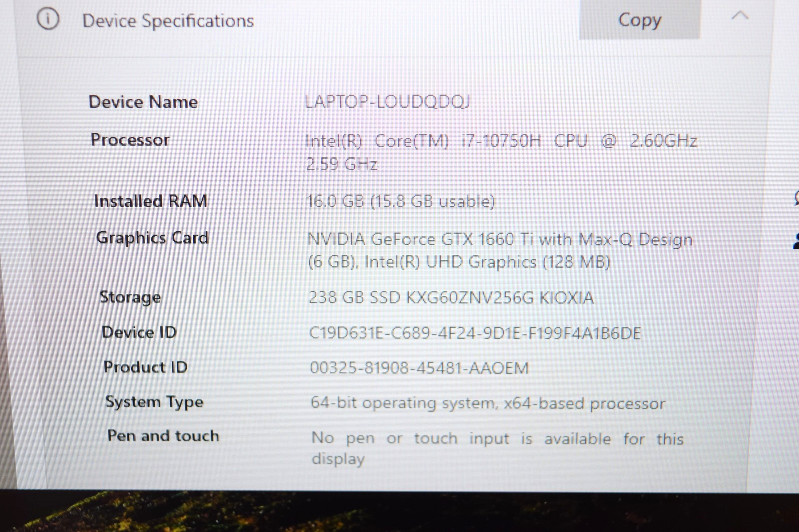Click the Installed RAM label

151,201
